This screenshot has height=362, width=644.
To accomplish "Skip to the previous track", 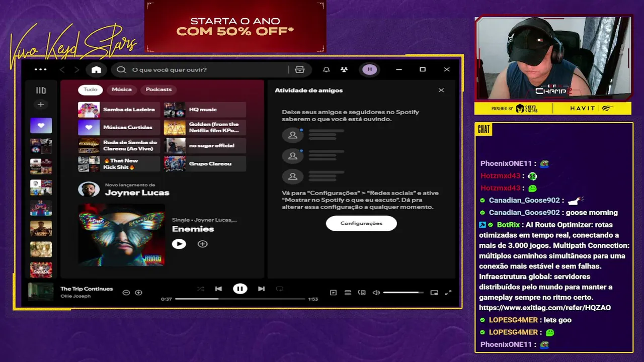I will pyautogui.click(x=218, y=289).
